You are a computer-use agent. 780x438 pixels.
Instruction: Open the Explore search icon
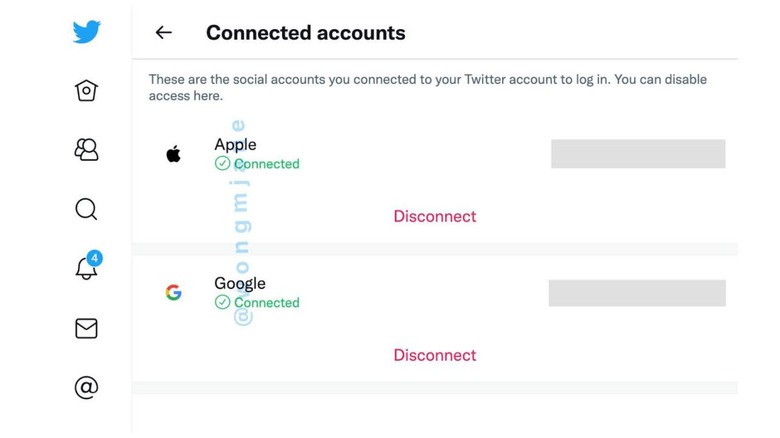86,209
